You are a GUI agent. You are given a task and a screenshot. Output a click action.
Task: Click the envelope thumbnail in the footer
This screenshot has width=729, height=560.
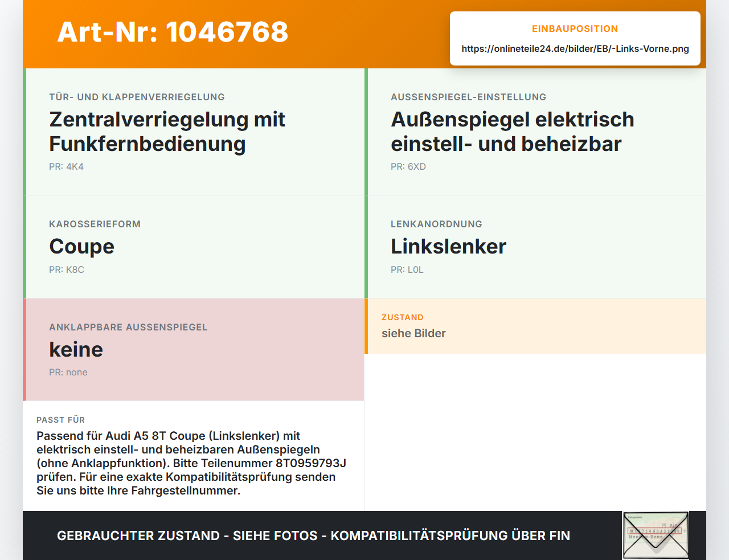(656, 536)
